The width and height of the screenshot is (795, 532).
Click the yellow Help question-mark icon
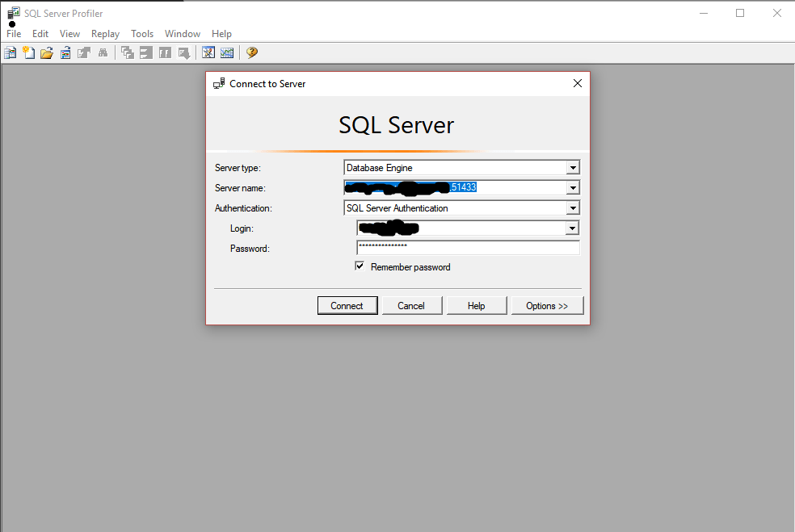coord(252,52)
